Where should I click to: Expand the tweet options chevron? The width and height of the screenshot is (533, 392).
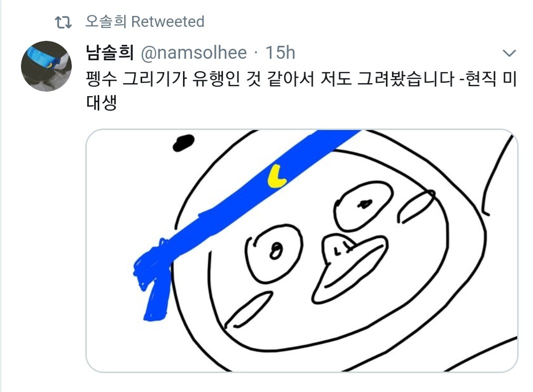coord(509,53)
